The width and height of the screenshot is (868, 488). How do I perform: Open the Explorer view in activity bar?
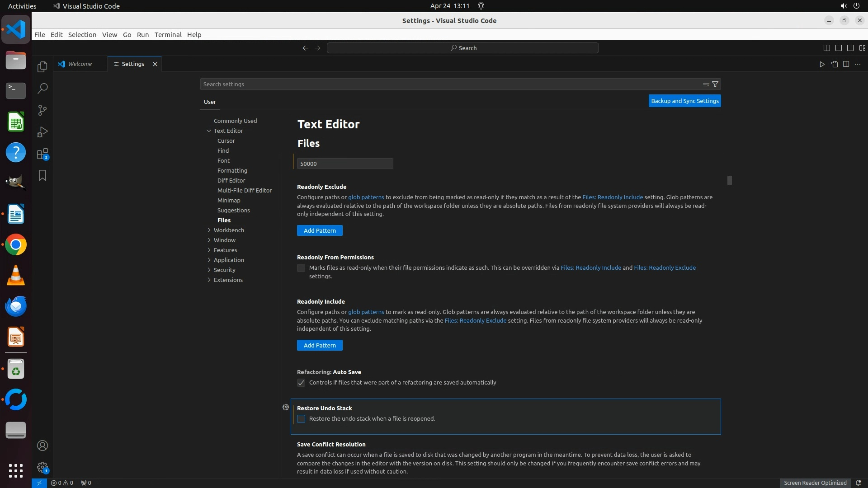(x=42, y=67)
